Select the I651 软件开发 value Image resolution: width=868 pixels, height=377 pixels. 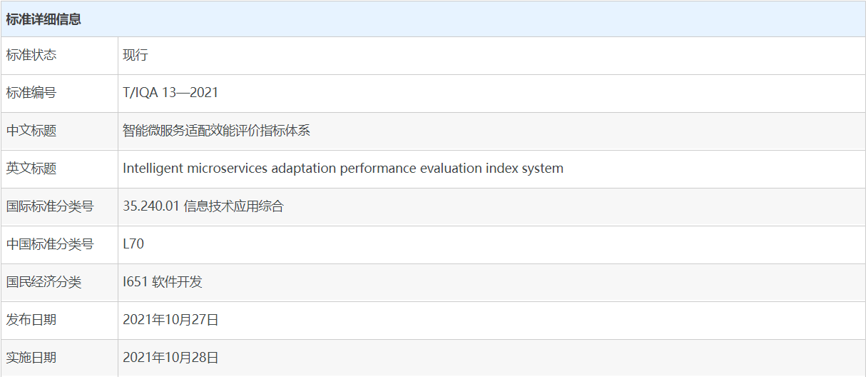click(x=163, y=282)
